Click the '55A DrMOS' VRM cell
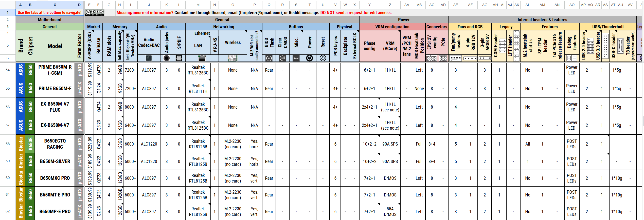 pos(390,211)
